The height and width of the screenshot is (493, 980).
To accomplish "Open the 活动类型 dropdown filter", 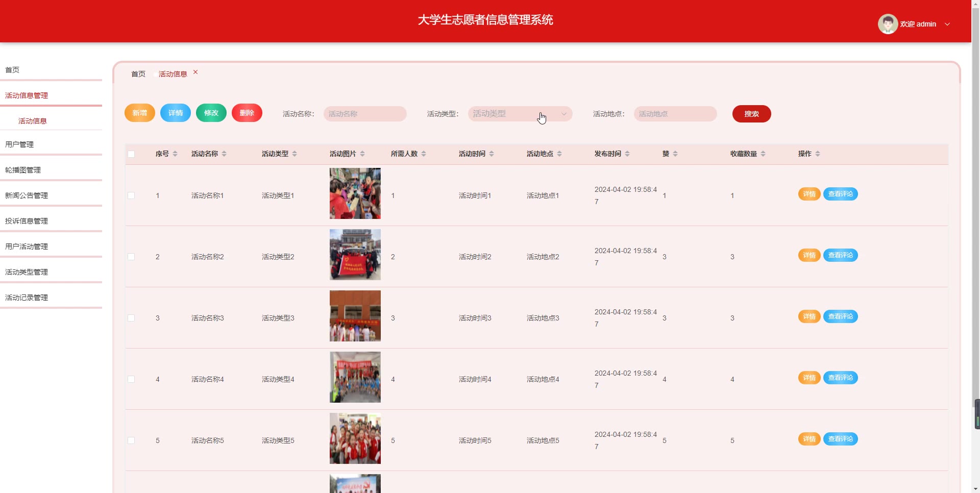I will coord(520,114).
